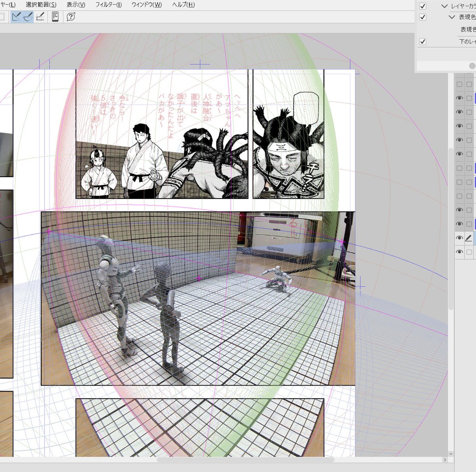Hide the bottom-most layer via its eye
The width and height of the screenshot is (476, 472).
459,252
